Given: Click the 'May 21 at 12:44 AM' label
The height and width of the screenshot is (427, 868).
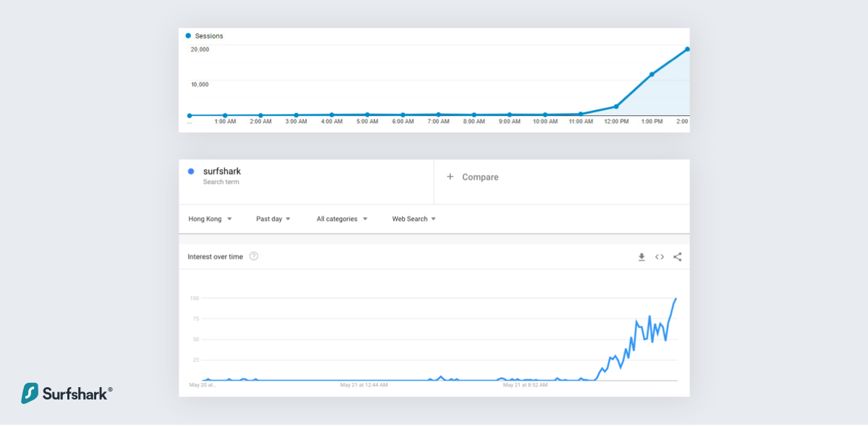Looking at the screenshot, I should (364, 385).
